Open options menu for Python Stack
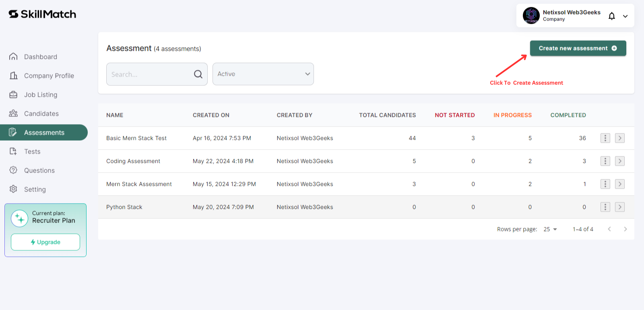 [605, 207]
